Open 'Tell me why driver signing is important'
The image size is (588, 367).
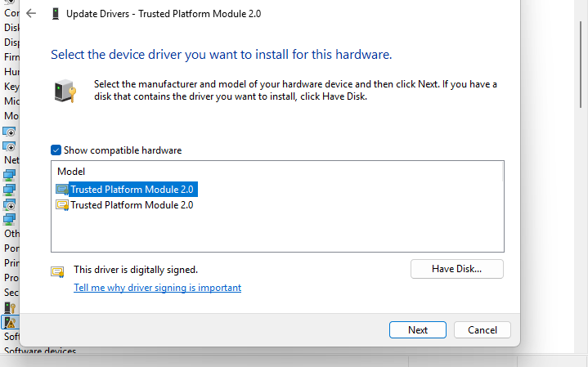coord(158,288)
